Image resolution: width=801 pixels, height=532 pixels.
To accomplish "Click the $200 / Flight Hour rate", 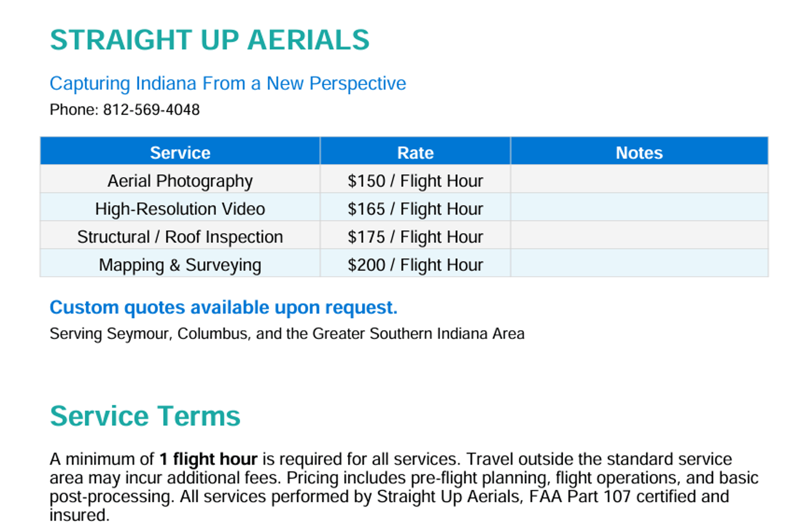I will [415, 265].
